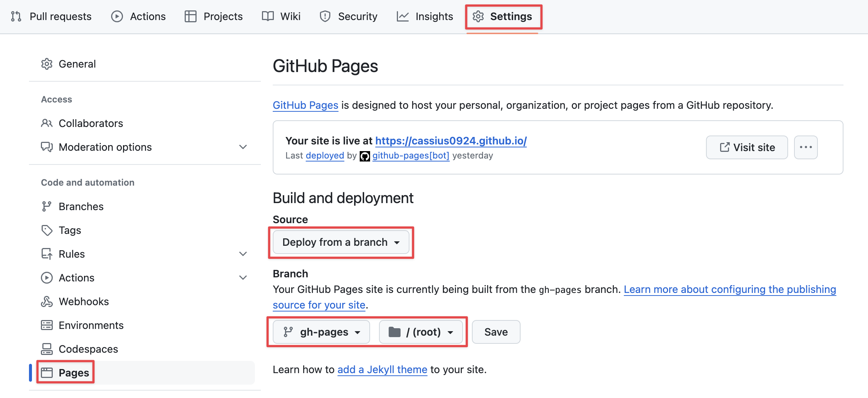Screen dimensions: 868x398
Task: Click the Moderation options comment icon
Action: pos(47,147)
